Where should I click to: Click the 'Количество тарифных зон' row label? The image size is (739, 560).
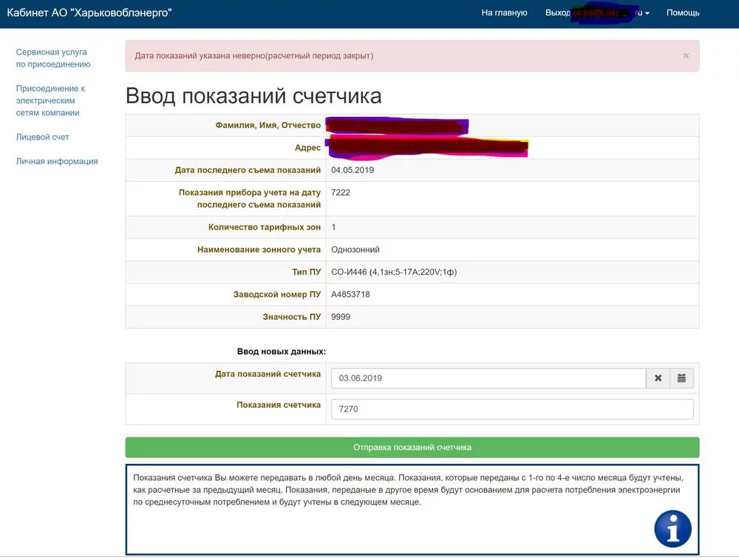coord(265,227)
